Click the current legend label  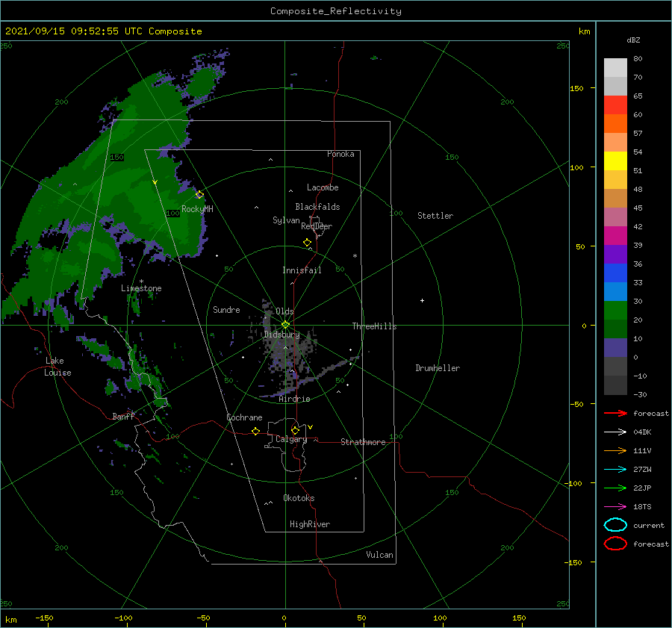pos(649,525)
